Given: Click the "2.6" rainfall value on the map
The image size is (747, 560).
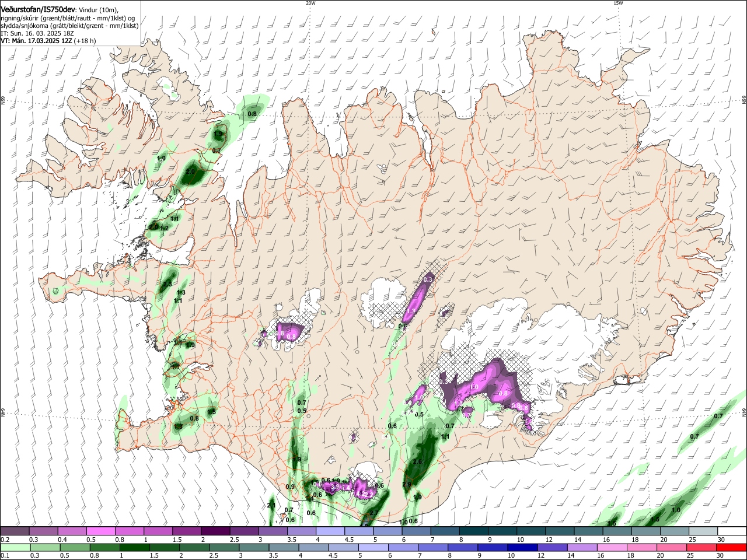Looking at the screenshot, I should 417,461.
